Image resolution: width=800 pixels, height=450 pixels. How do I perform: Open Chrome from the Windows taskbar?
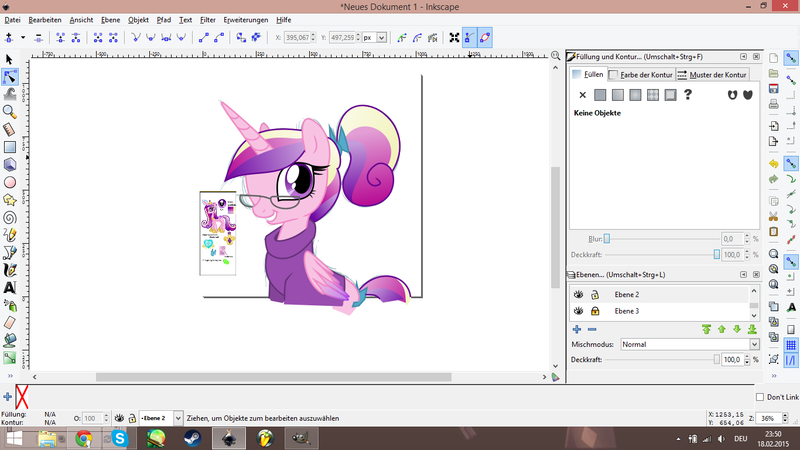[x=83, y=437]
